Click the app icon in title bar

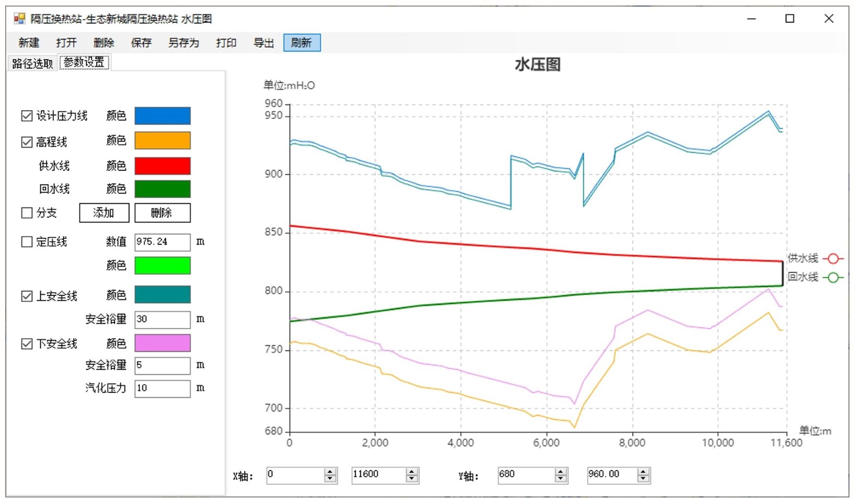19,19
